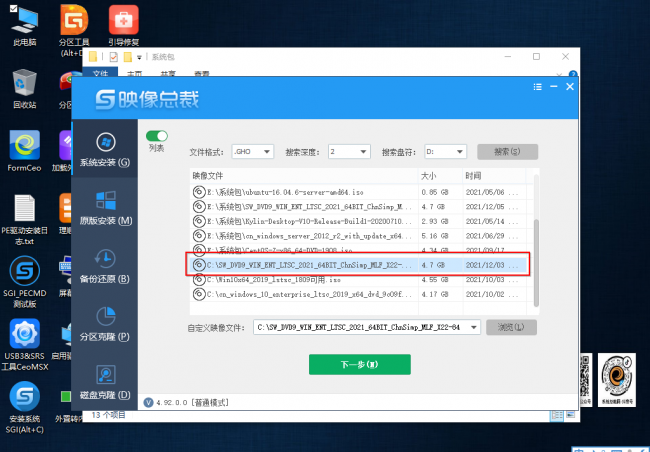This screenshot has width=650, height=452.
Task: Switch Explorer to large icons view
Action: [571, 415]
